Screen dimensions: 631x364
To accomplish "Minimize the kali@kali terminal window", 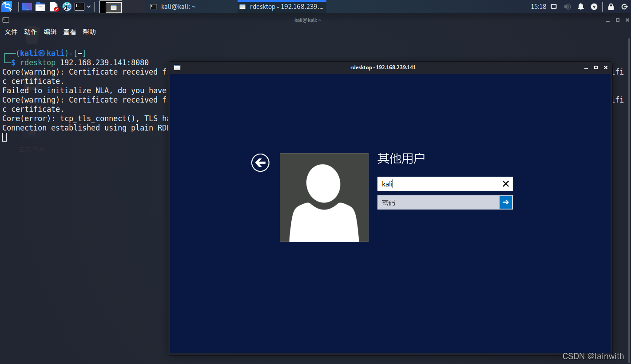I will point(608,20).
